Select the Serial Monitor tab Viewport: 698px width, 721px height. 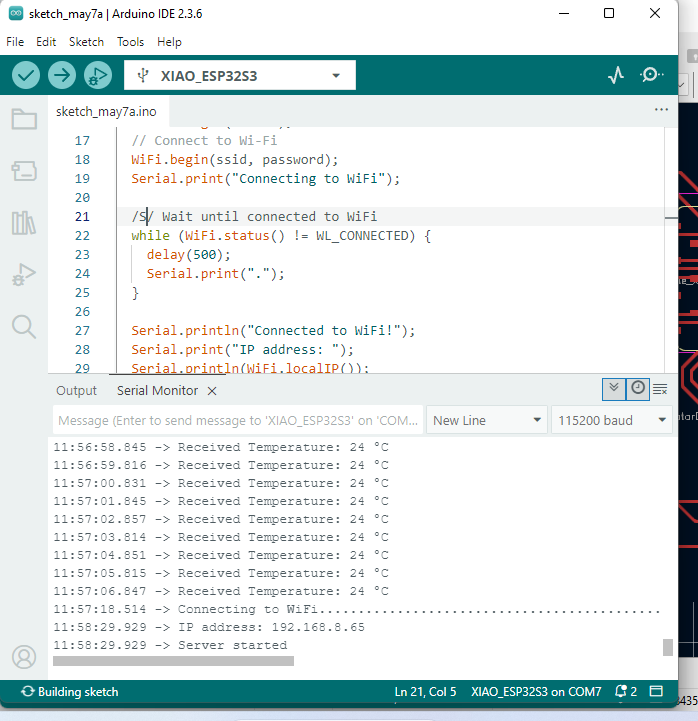(x=157, y=390)
